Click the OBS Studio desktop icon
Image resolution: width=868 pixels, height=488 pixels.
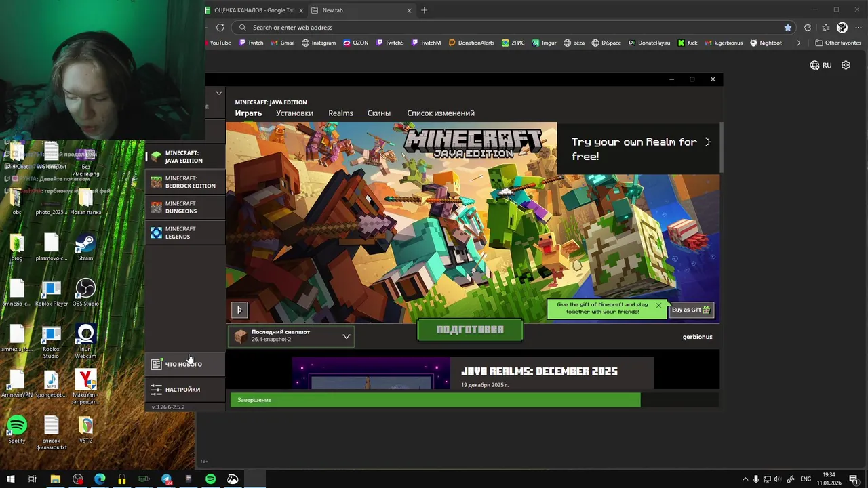85,293
